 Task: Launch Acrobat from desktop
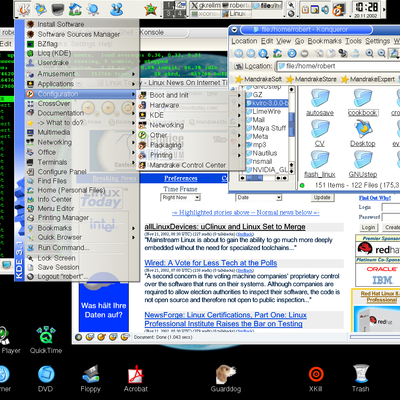tap(136, 379)
